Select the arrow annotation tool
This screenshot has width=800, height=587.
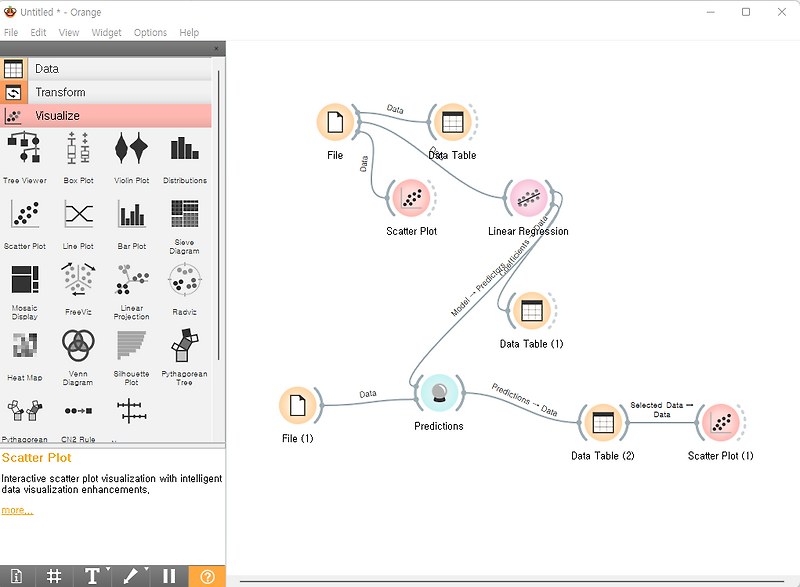coord(130,576)
